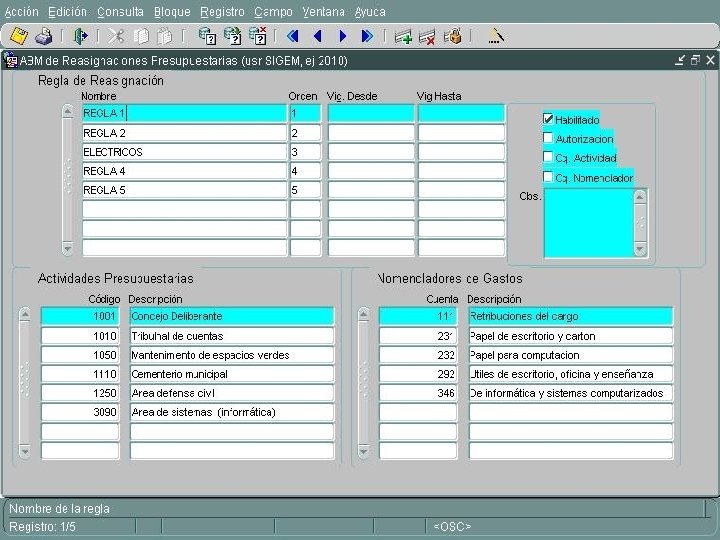Select 'Papel de escritorio y carton' row

571,336
